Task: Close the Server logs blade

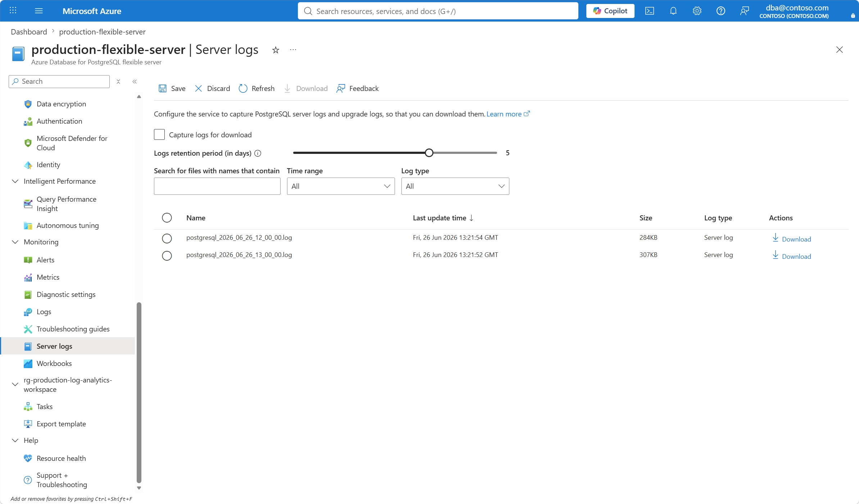Action: point(840,50)
